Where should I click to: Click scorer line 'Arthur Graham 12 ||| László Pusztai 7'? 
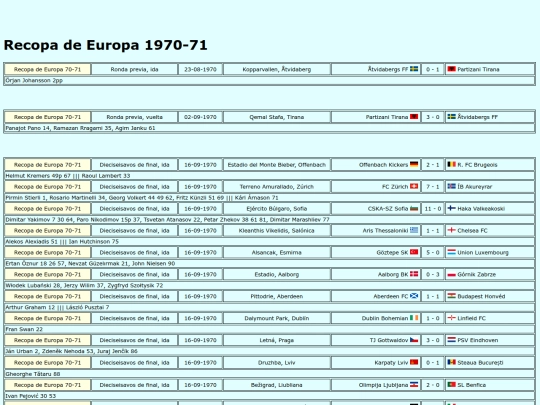tap(57, 307)
